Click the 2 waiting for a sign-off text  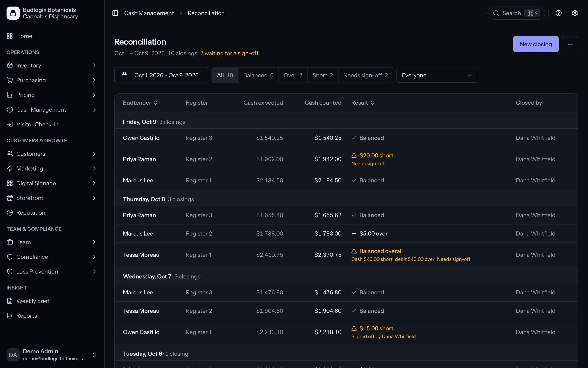(x=229, y=53)
